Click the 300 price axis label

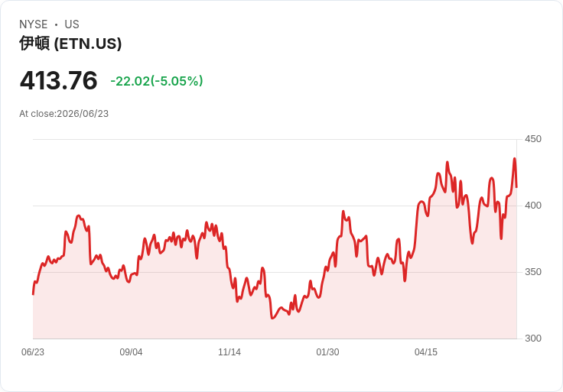[533, 339]
